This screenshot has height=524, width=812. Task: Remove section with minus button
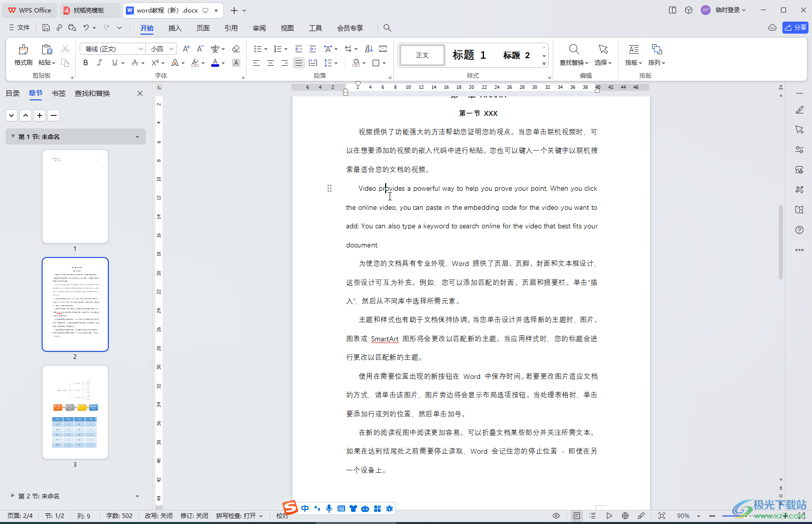[54, 115]
